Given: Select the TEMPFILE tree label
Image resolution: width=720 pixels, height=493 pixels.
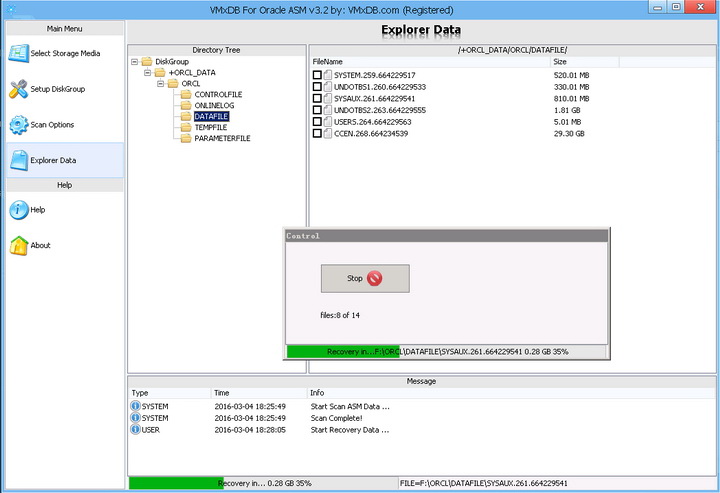Looking at the screenshot, I should point(211,128).
